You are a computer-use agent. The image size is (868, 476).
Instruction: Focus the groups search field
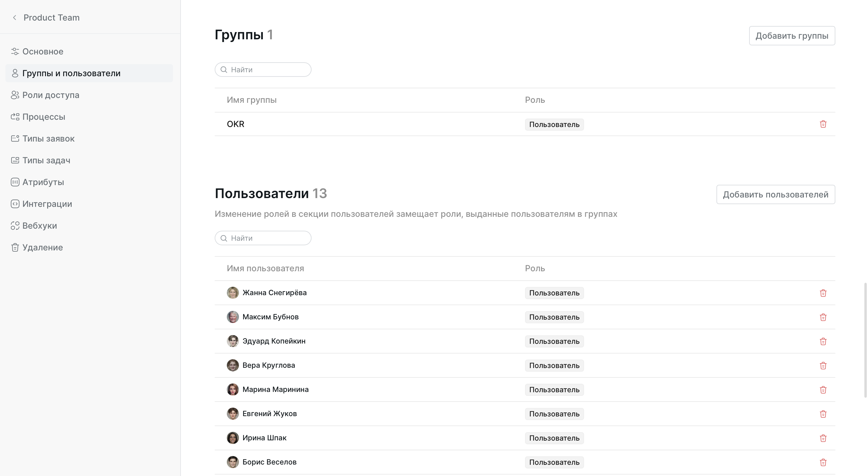point(268,70)
